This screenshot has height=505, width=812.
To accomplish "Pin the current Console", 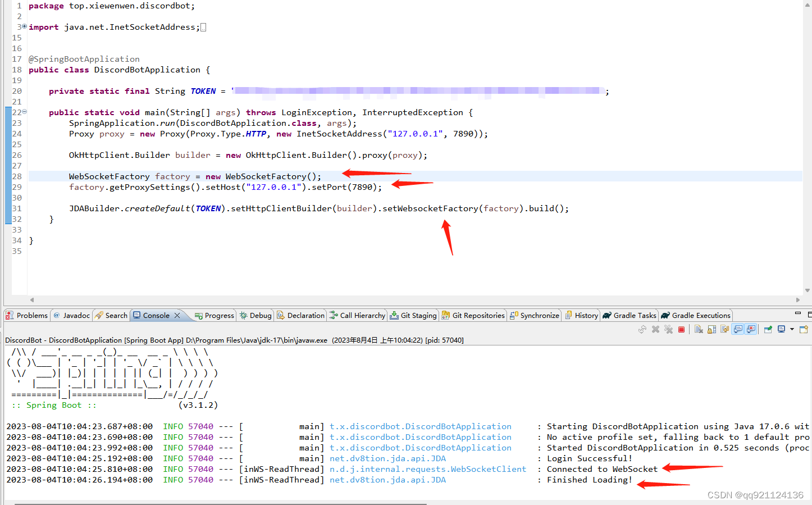I will pos(768,330).
